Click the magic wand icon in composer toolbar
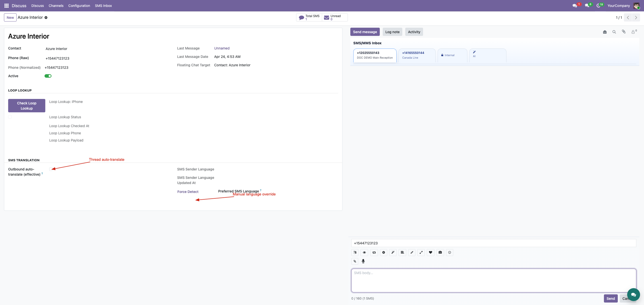Screen dimensions: 644x305 tap(393, 252)
